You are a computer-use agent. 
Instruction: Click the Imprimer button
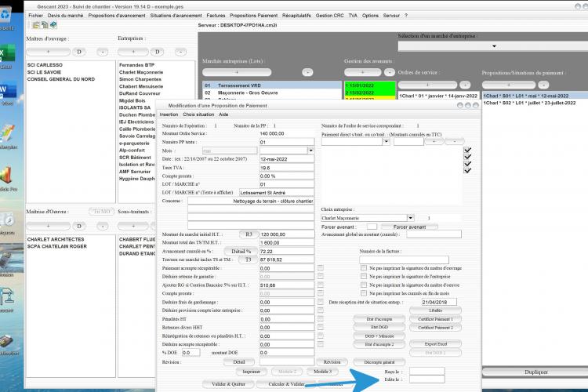pyautogui.click(x=251, y=372)
